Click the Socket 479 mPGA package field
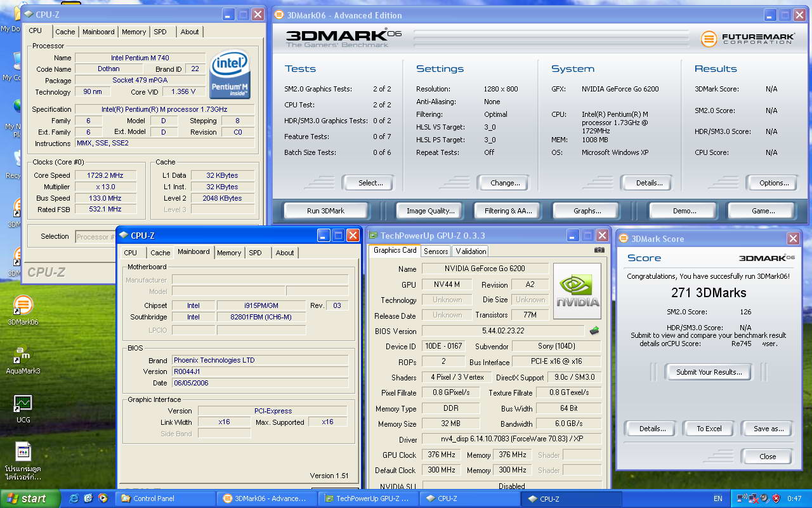Image resolution: width=812 pixels, height=508 pixels. click(140, 81)
